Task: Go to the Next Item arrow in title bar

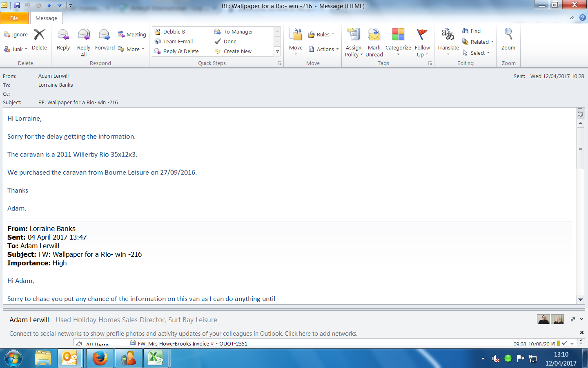Action: (59, 6)
